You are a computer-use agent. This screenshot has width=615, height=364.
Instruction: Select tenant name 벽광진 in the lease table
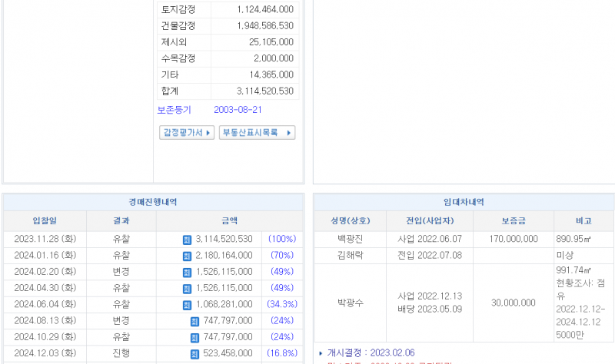(348, 240)
